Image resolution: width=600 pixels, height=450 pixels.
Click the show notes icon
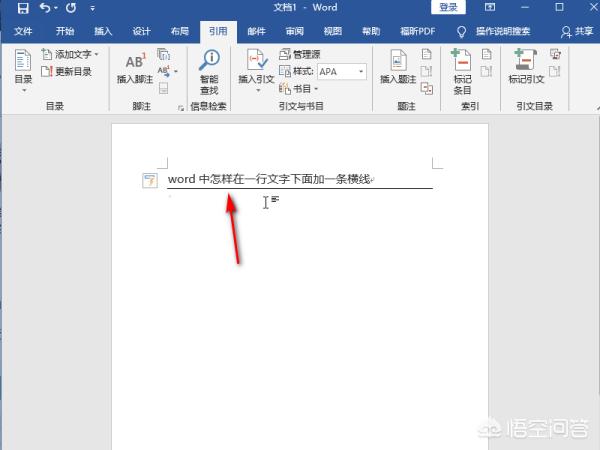pos(163,88)
